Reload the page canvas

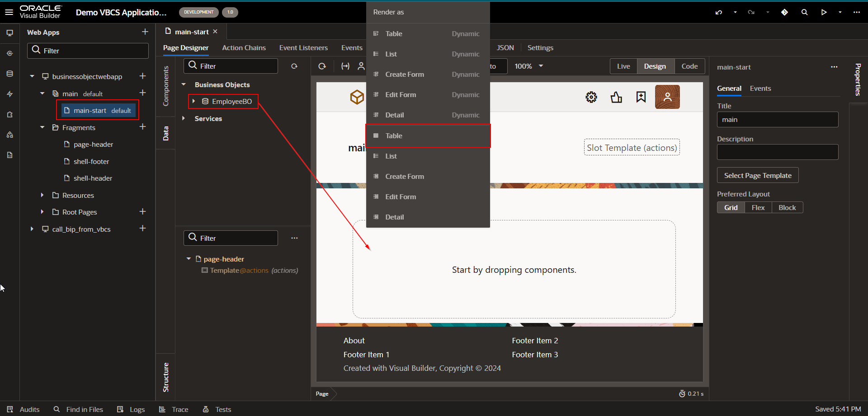pos(322,66)
